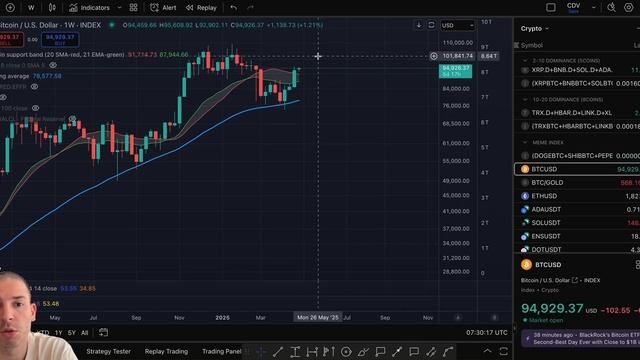Click the 07:30:17 UTC timezone clock

click(x=487, y=333)
